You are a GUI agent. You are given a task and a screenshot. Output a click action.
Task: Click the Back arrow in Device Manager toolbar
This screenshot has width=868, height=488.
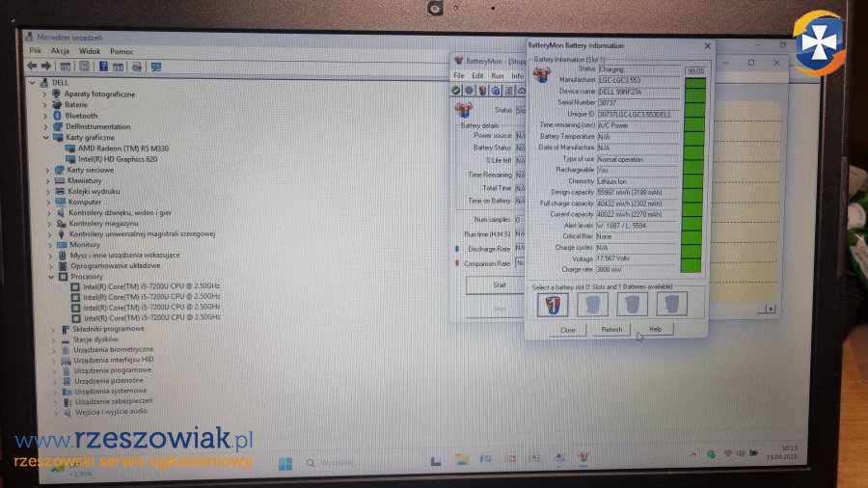(32, 66)
